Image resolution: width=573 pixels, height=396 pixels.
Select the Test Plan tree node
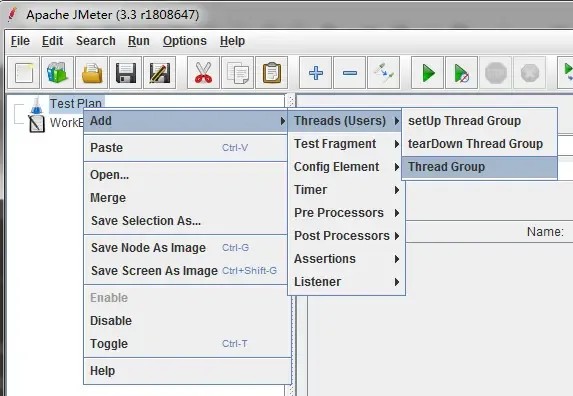tap(76, 104)
